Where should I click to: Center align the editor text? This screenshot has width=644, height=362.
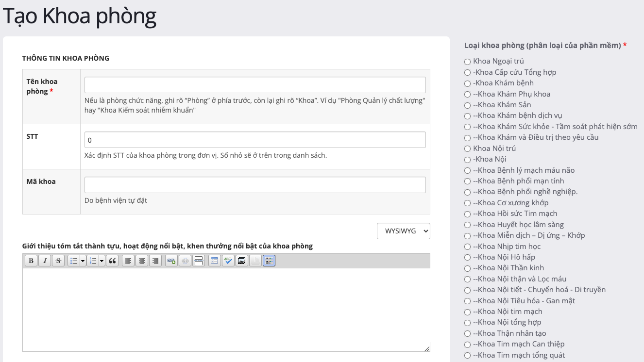142,261
